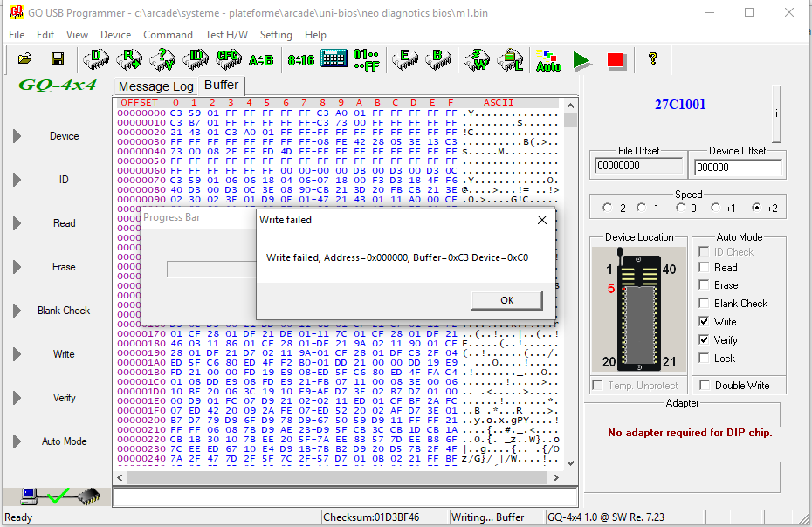Click the Read chip 'R' toolbar icon
This screenshot has height=527, width=812.
(130, 59)
